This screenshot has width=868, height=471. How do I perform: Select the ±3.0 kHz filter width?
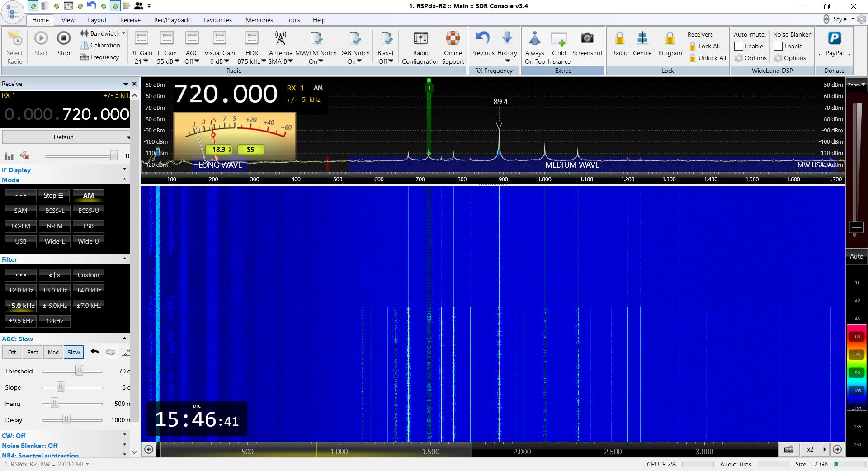[x=54, y=290]
